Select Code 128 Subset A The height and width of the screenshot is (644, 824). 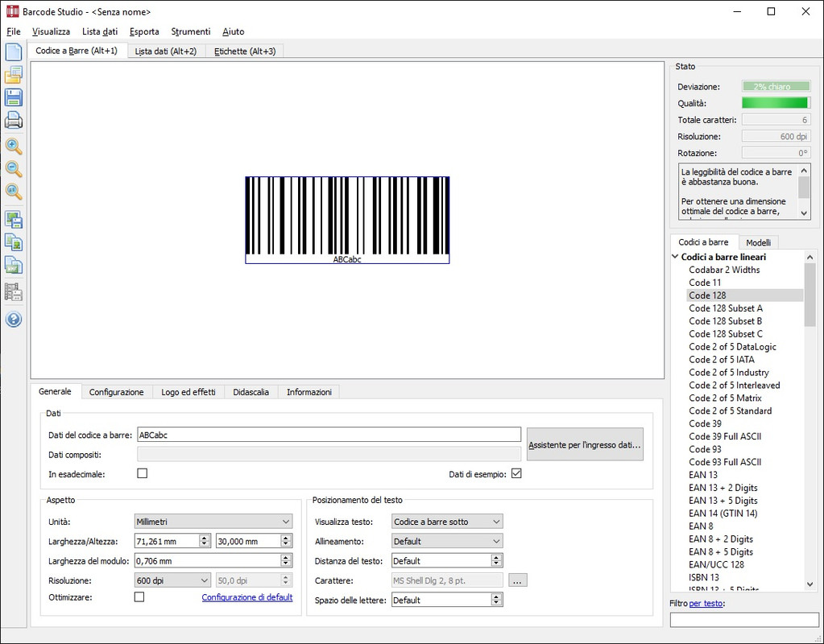[x=726, y=308]
